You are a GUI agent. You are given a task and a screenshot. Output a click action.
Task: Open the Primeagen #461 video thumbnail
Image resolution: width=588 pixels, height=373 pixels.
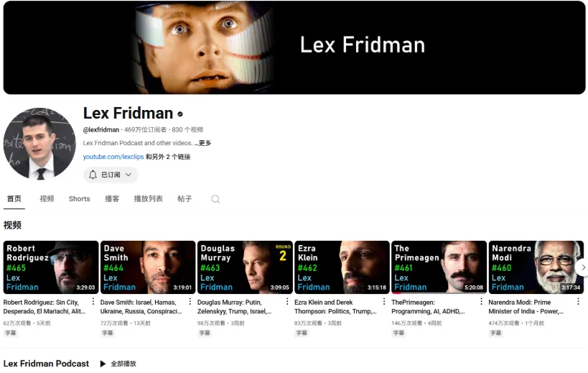pyautogui.click(x=439, y=267)
